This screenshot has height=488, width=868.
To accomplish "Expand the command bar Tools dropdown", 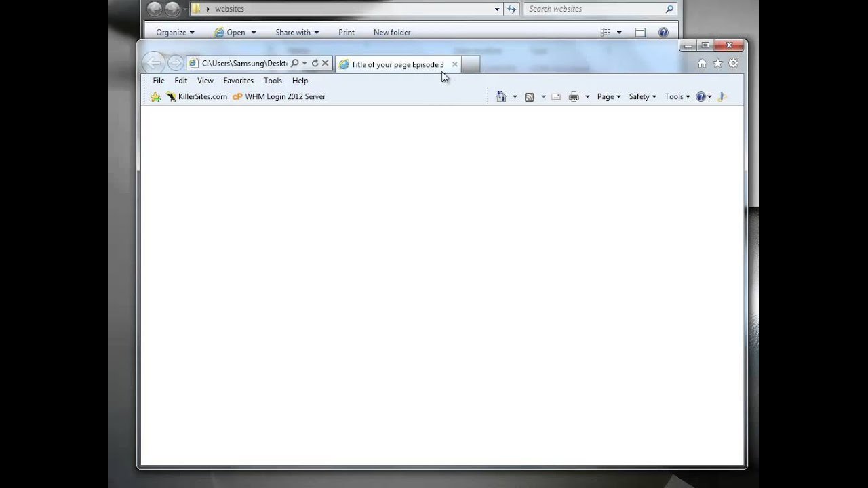I will coord(677,97).
